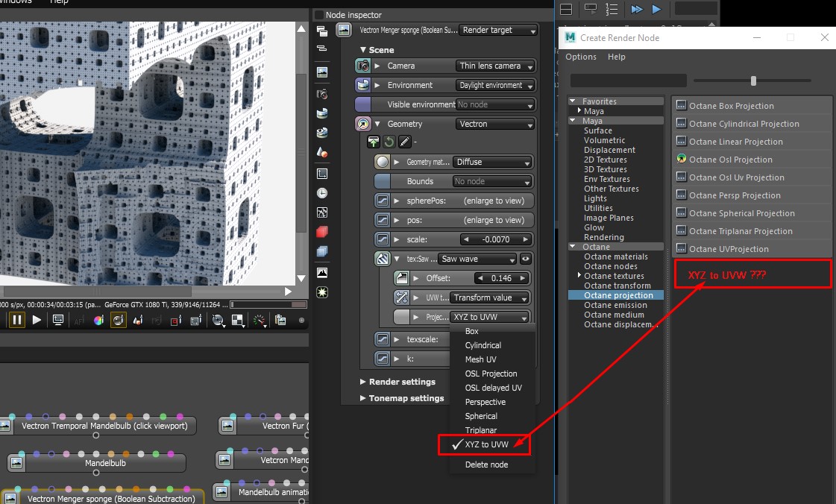The height and width of the screenshot is (504, 836).
Task: Create an Octane Triplanar Projection node
Action: pos(752,230)
